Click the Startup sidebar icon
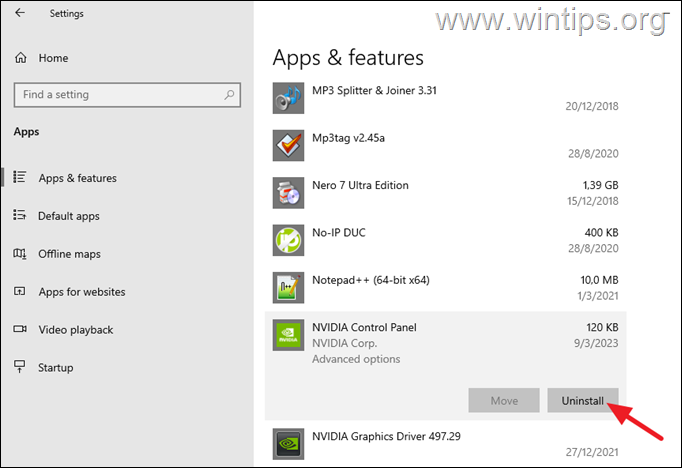Image resolution: width=682 pixels, height=468 pixels. click(20, 366)
